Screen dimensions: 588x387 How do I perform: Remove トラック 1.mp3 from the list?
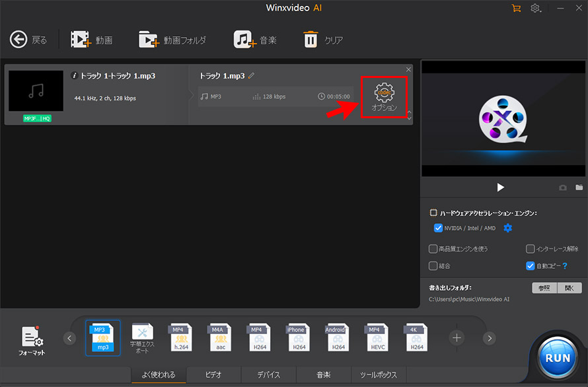click(408, 69)
